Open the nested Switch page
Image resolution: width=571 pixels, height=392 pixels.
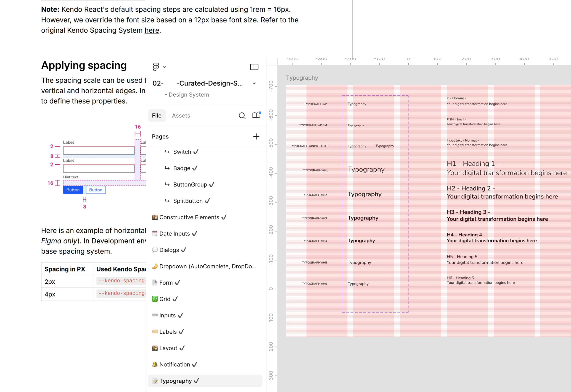pyautogui.click(x=182, y=152)
